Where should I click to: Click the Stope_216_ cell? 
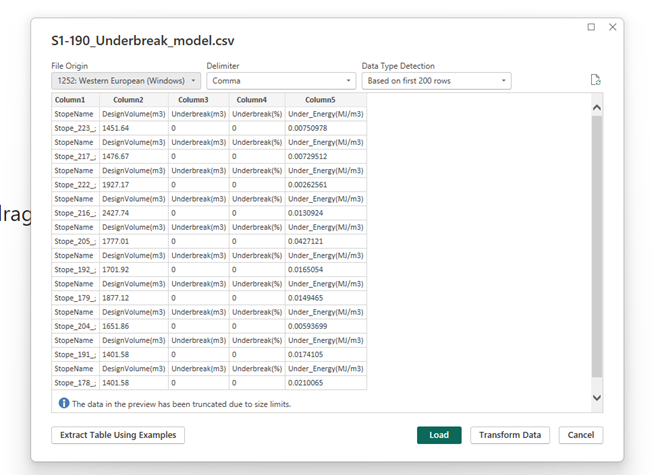click(76, 213)
